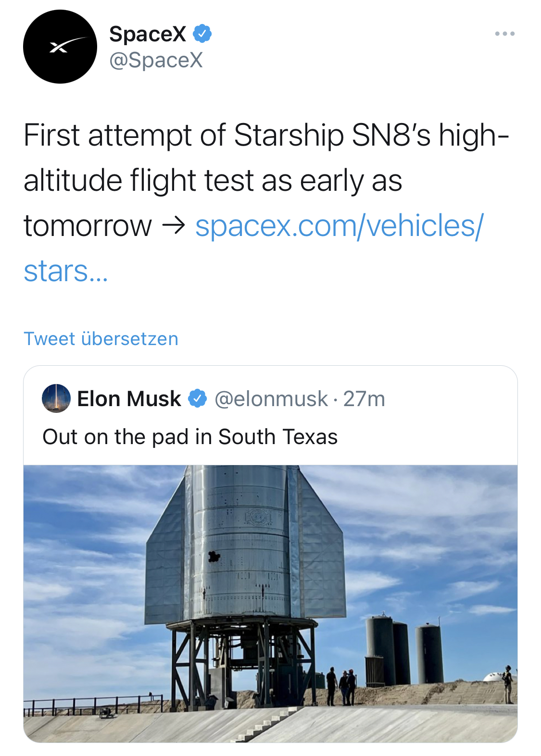
Task: Open the three-dot more options menu
Action: click(x=504, y=34)
